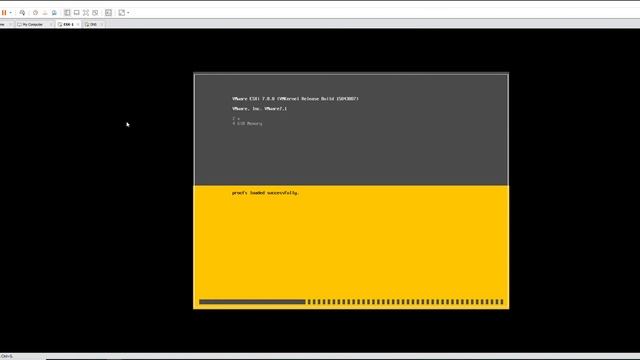The width and height of the screenshot is (640, 360).
Task: Close the DNS tab
Action: (x=102, y=24)
